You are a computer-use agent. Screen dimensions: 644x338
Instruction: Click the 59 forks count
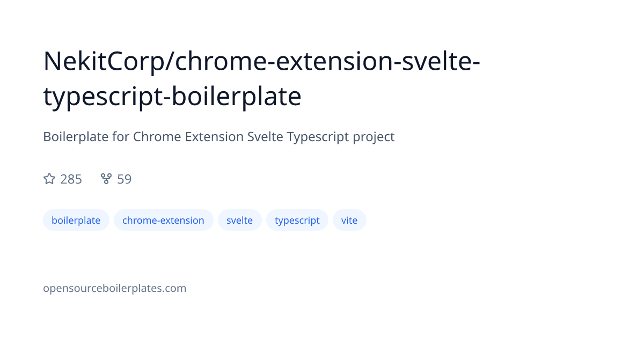(x=124, y=179)
